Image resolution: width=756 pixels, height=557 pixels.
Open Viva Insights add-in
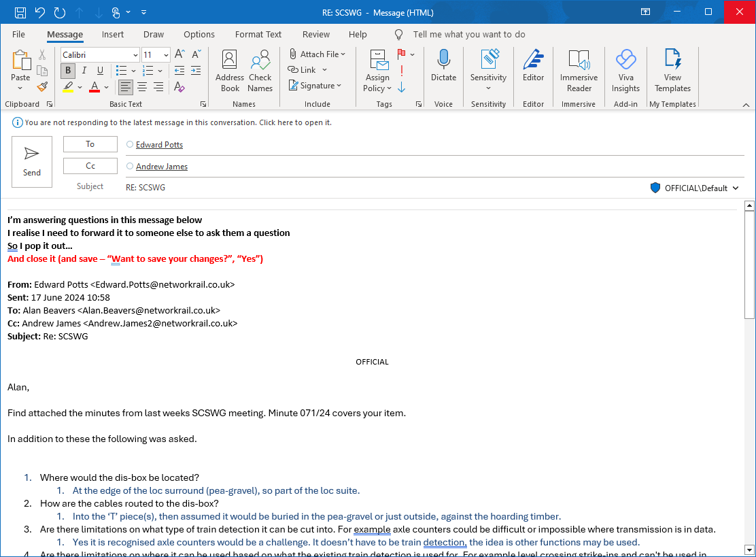[625, 71]
